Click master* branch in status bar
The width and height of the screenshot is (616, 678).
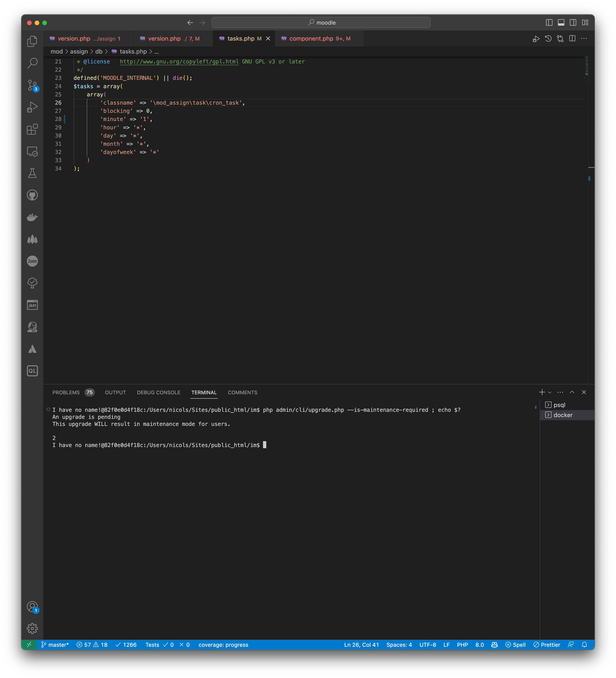55,644
